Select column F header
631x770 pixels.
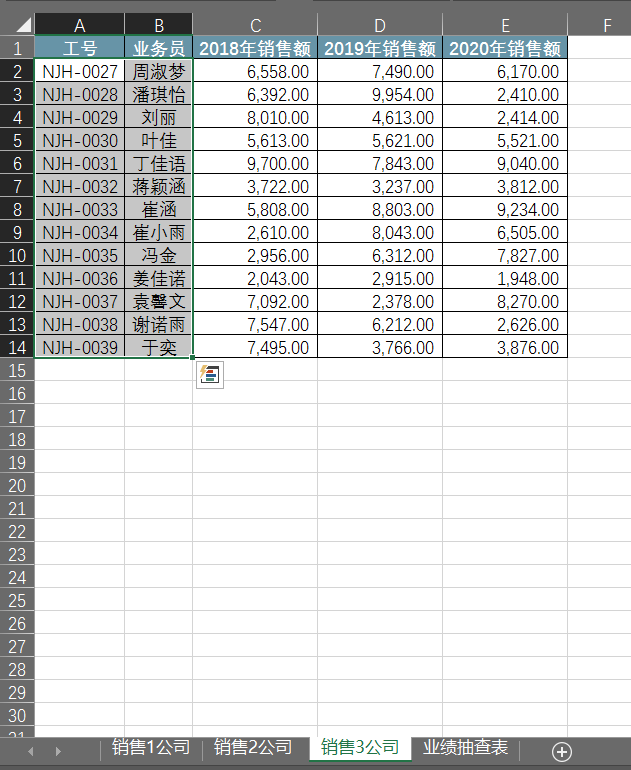click(x=606, y=25)
